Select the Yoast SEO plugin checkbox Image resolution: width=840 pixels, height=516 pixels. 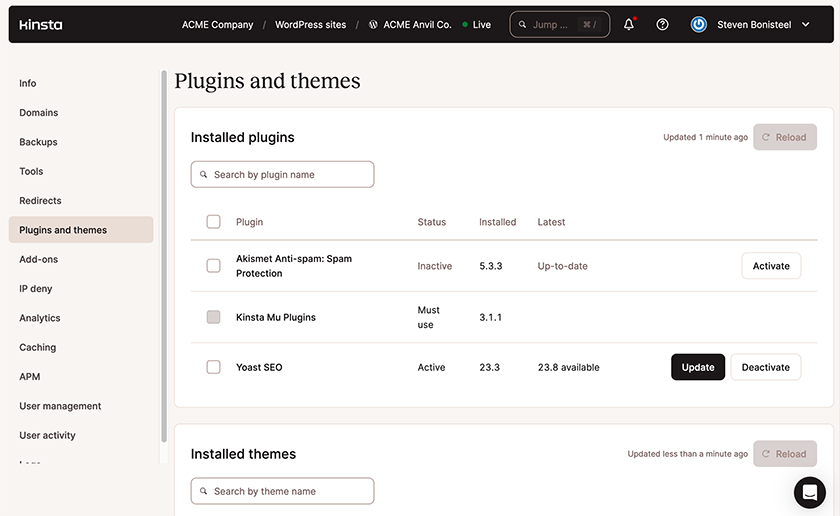(213, 367)
